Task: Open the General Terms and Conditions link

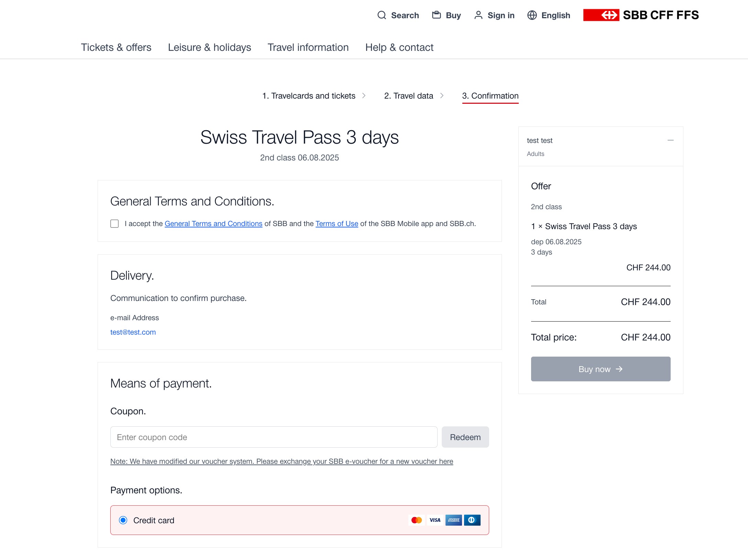Action: [x=213, y=224]
